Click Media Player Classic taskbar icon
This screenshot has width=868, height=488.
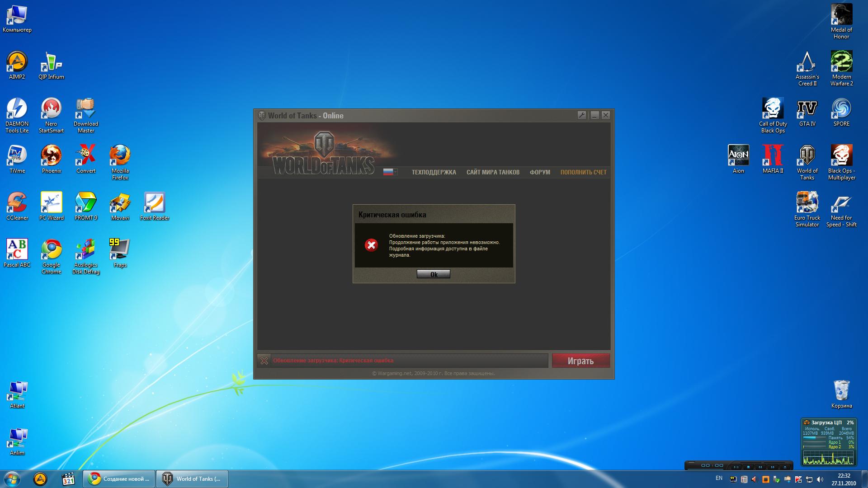(x=68, y=479)
